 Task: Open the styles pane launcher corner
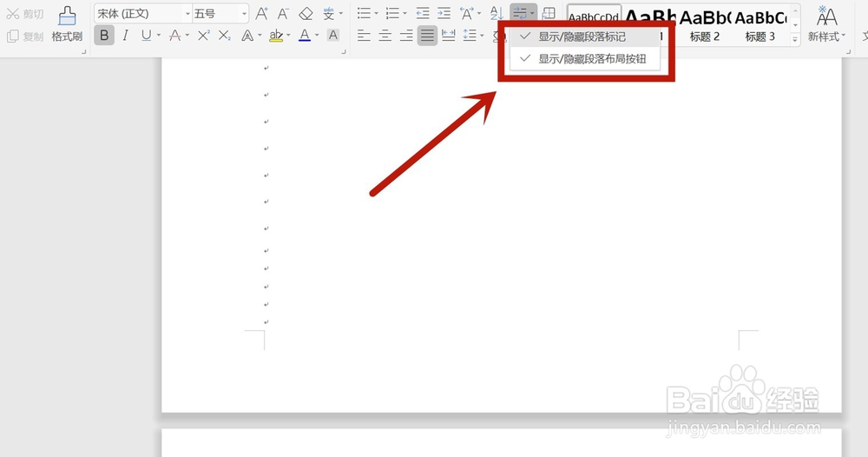coord(848,52)
